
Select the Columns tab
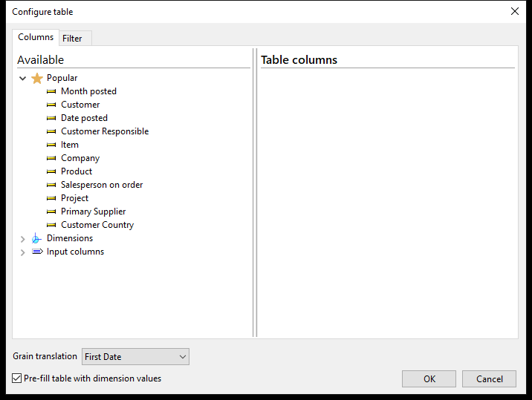36,37
